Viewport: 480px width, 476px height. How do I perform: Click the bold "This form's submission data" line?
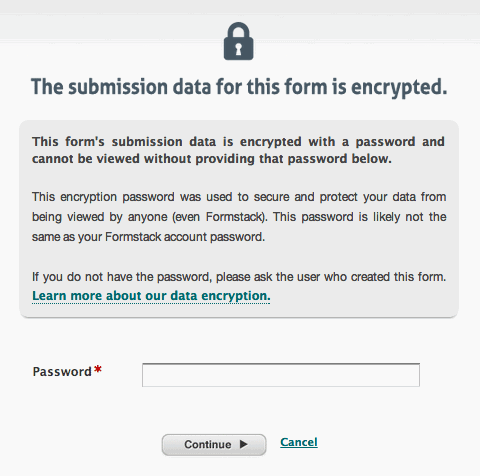pos(238,142)
